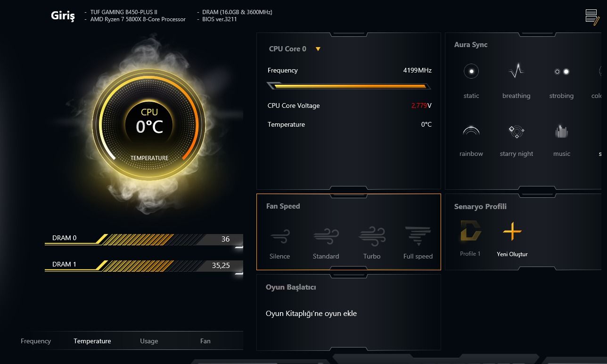This screenshot has height=364, width=607.
Task: Click the 0°C value in the Temperature row
Action: [427, 124]
